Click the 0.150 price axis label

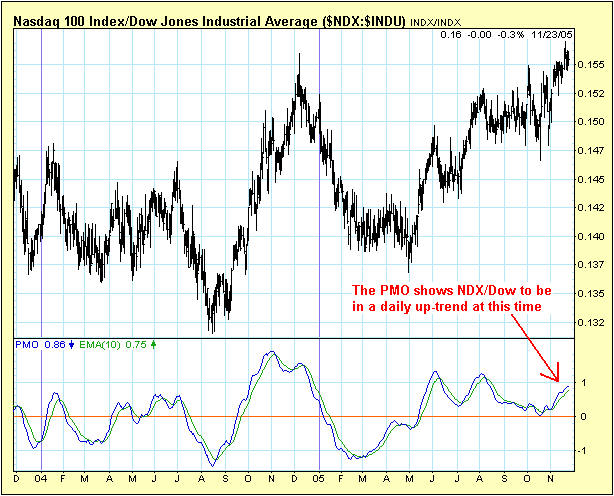coord(590,121)
